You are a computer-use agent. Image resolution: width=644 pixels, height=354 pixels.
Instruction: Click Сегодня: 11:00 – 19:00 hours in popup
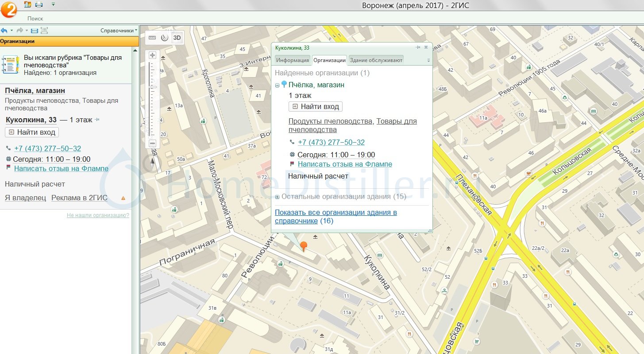click(336, 155)
